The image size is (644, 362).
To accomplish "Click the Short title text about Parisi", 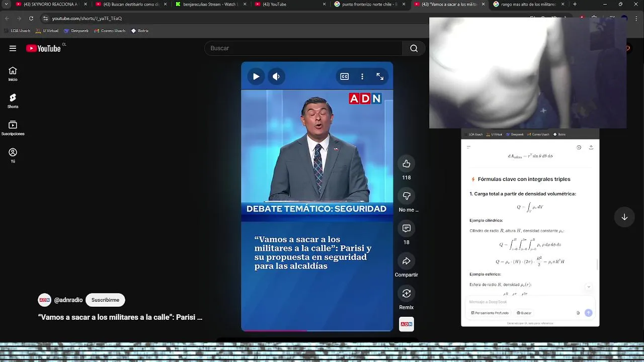I will pyautogui.click(x=120, y=317).
